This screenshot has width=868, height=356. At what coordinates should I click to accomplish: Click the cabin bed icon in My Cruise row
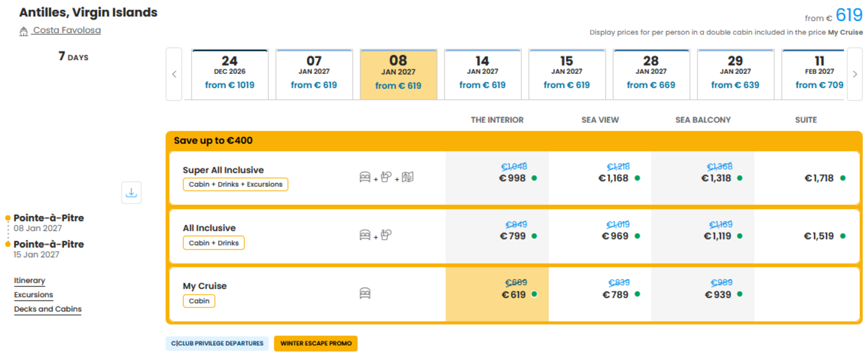(365, 293)
